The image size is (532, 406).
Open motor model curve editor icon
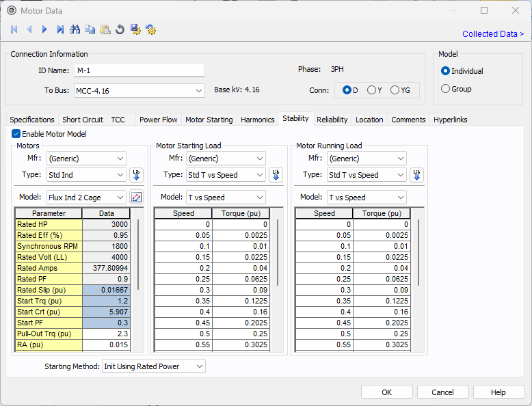136,198
